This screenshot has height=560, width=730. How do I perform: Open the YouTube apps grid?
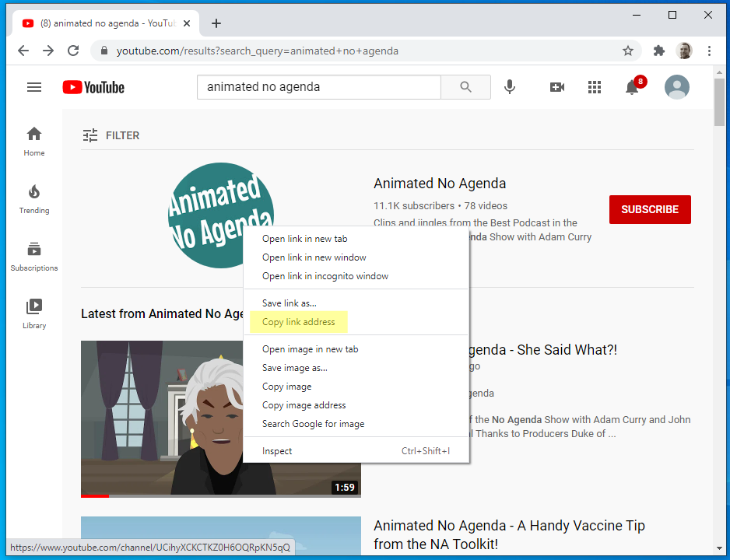595,87
